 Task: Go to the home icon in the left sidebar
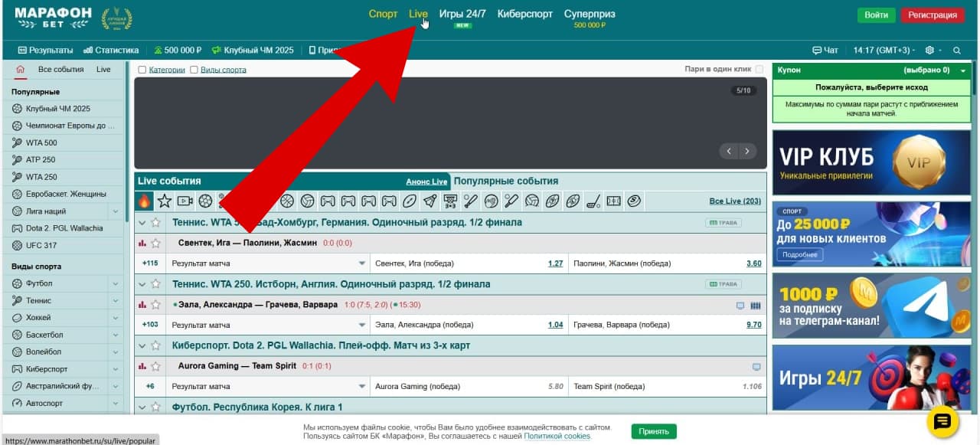(20, 69)
